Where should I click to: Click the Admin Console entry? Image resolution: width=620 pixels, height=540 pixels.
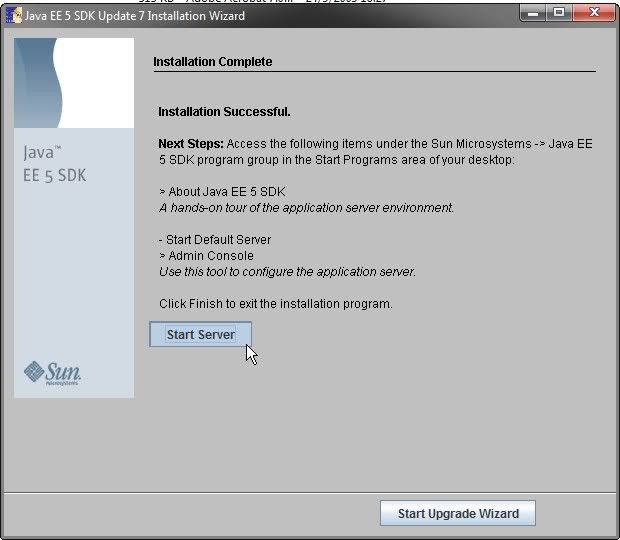tap(206, 256)
